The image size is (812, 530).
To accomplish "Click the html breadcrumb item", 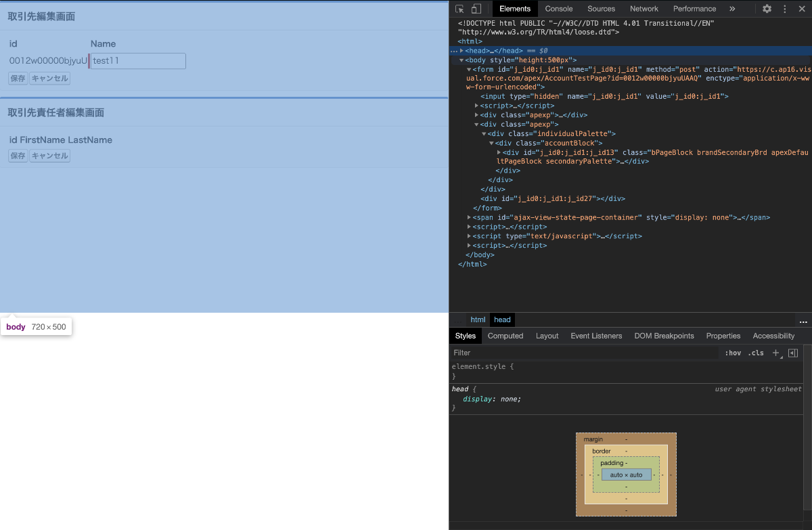I will tap(478, 320).
